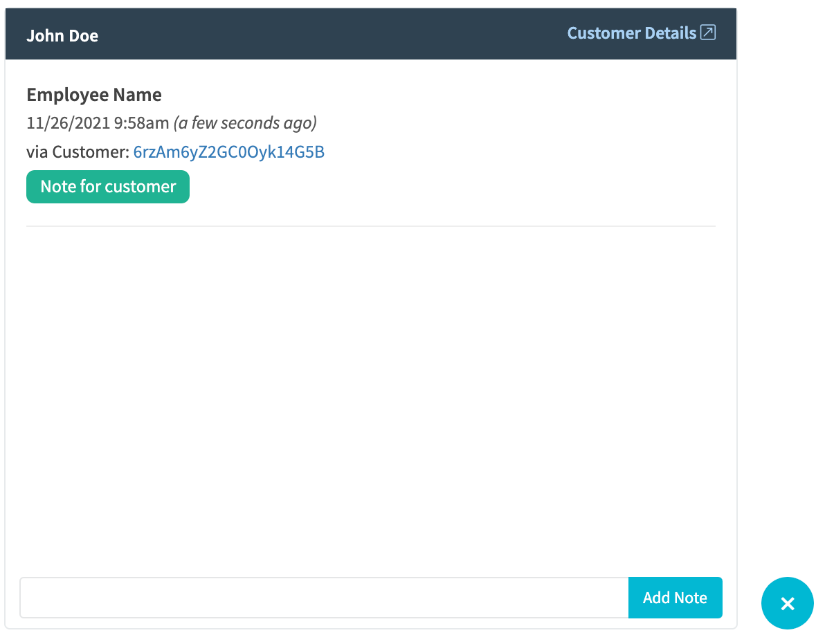Click the "via Customer:" label
This screenshot has height=644, width=825.
[78, 152]
